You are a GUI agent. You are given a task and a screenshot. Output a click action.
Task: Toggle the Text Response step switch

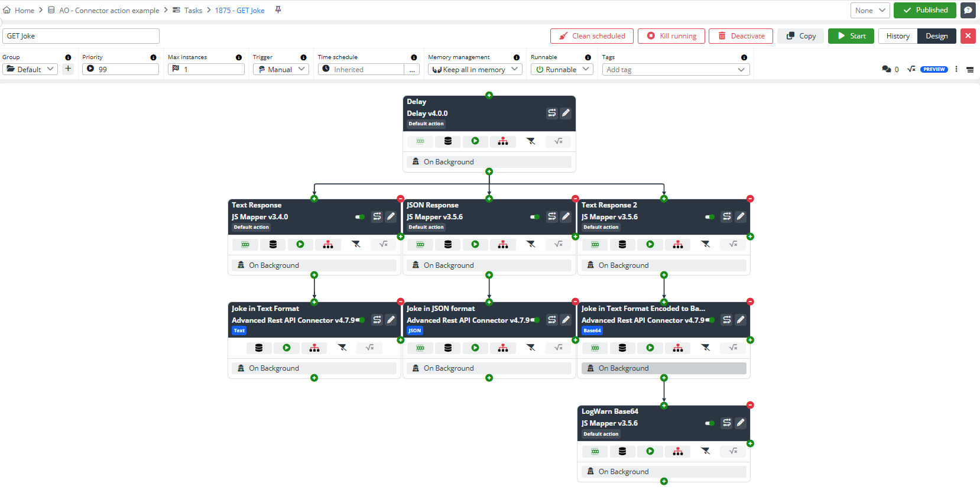(359, 217)
